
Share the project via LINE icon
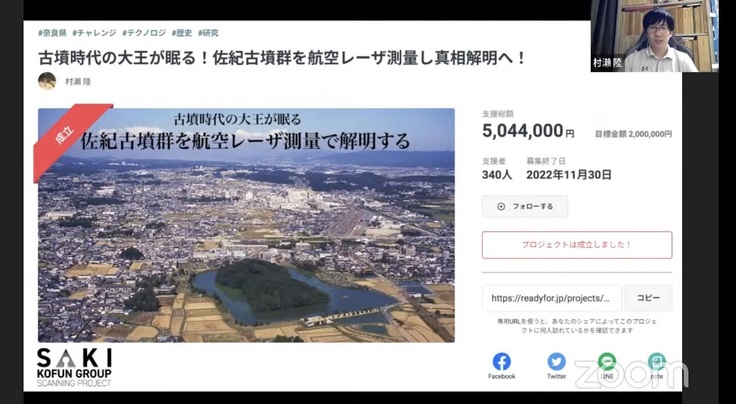pos(607,362)
